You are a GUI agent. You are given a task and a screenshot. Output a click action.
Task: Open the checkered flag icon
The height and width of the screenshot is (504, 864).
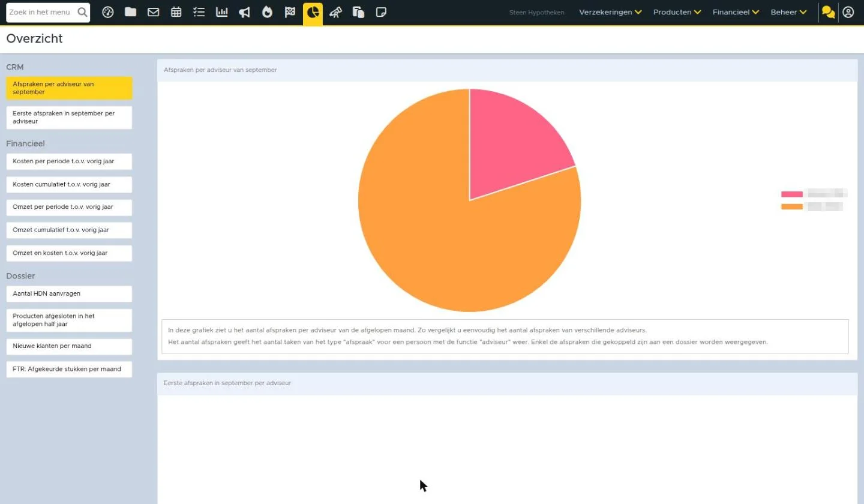[290, 12]
